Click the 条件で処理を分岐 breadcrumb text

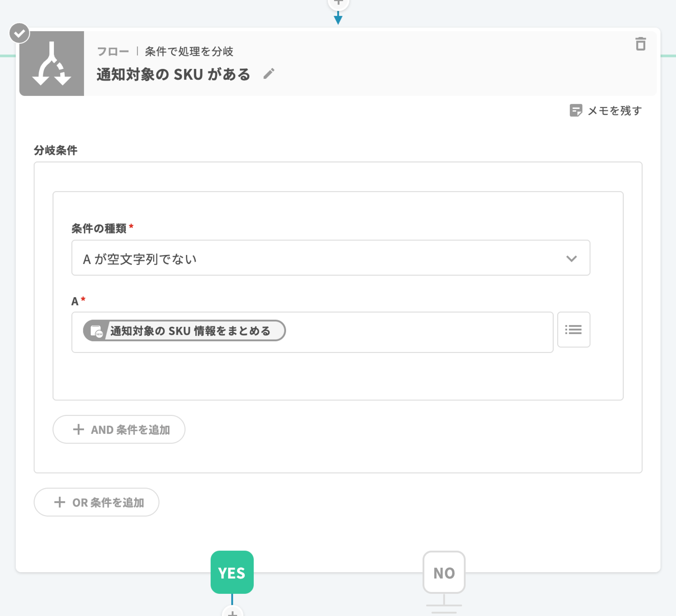click(189, 51)
